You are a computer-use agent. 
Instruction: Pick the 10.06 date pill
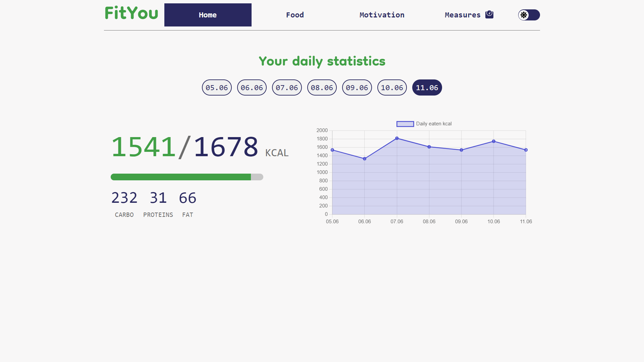[392, 87]
